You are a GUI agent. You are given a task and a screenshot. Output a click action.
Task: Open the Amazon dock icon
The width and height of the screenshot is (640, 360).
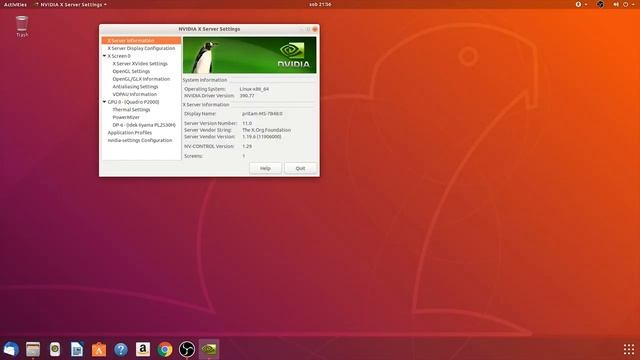(143, 349)
